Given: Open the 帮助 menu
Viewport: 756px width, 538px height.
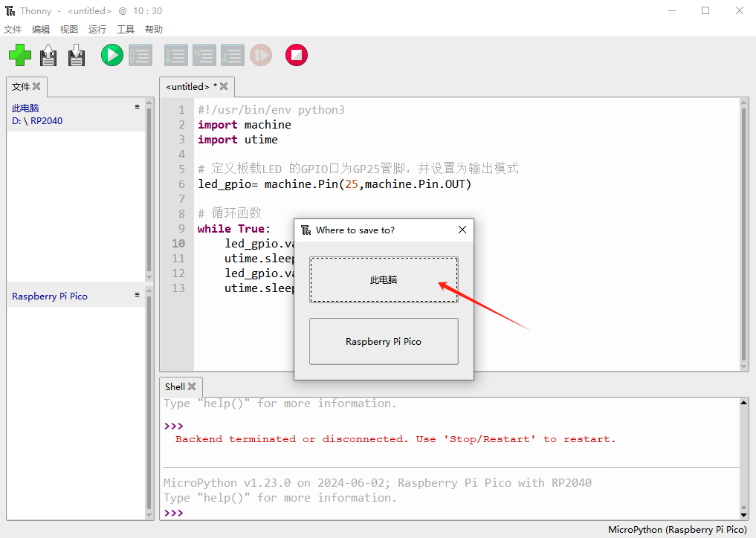Looking at the screenshot, I should tap(154, 30).
